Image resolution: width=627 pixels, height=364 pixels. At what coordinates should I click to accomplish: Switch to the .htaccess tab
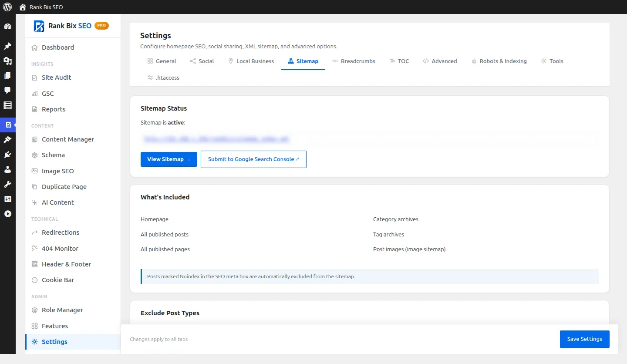[x=163, y=78]
